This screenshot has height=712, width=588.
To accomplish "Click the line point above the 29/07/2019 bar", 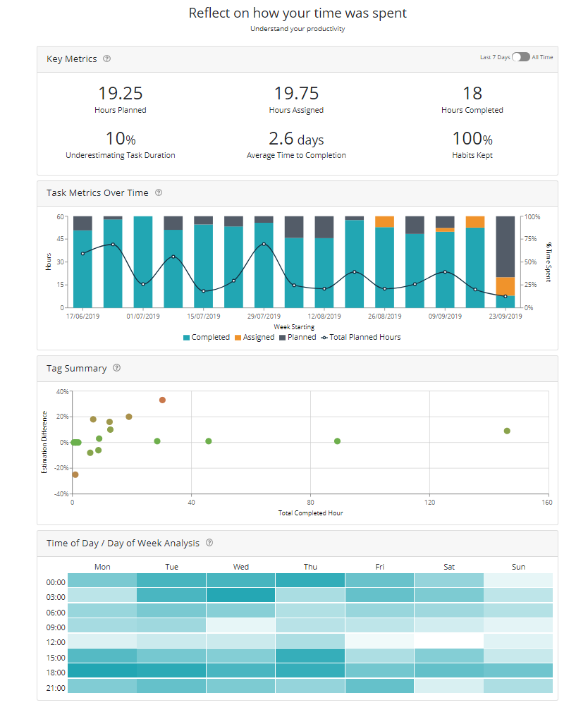I will pos(264,245).
